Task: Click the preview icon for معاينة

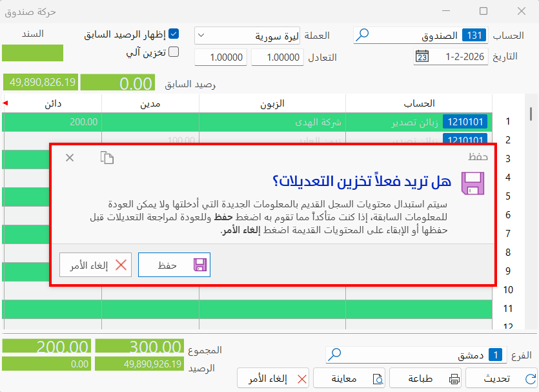Action: pyautogui.click(x=378, y=379)
